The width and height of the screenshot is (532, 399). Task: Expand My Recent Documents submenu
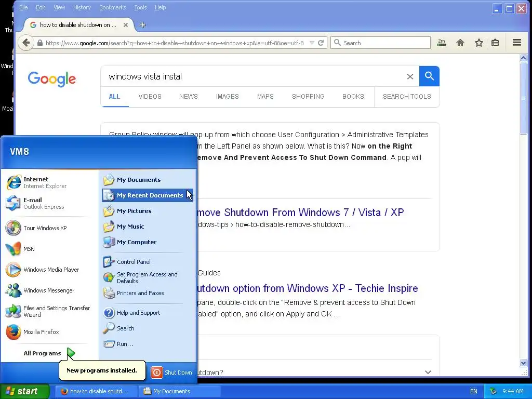pos(148,195)
